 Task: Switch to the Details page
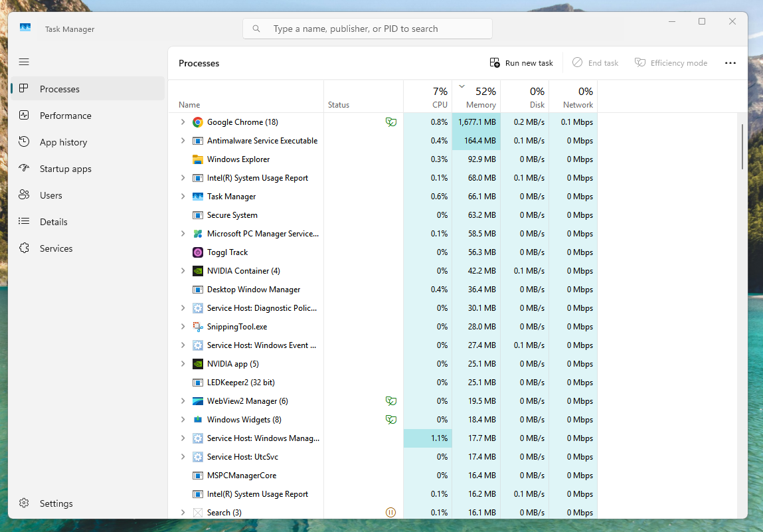coord(88,221)
